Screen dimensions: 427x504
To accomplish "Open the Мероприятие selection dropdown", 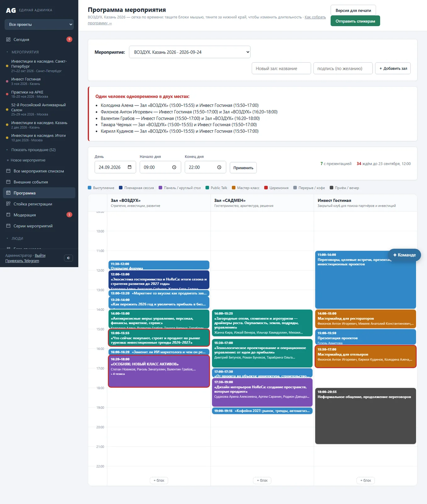I will [190, 52].
